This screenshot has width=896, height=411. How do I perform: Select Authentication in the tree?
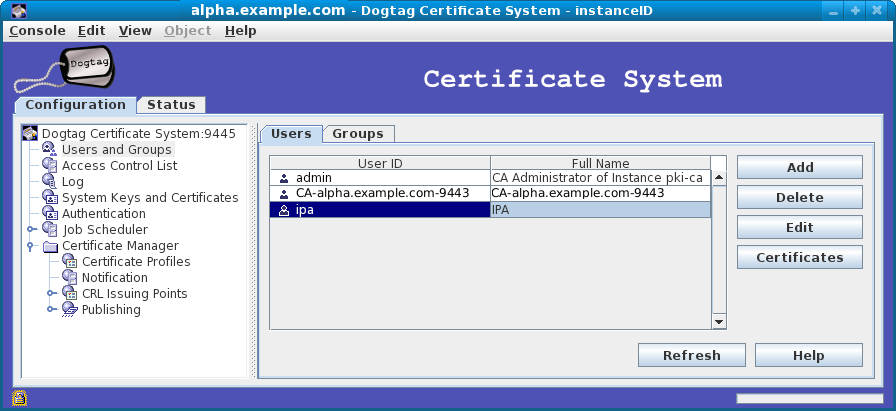[103, 214]
